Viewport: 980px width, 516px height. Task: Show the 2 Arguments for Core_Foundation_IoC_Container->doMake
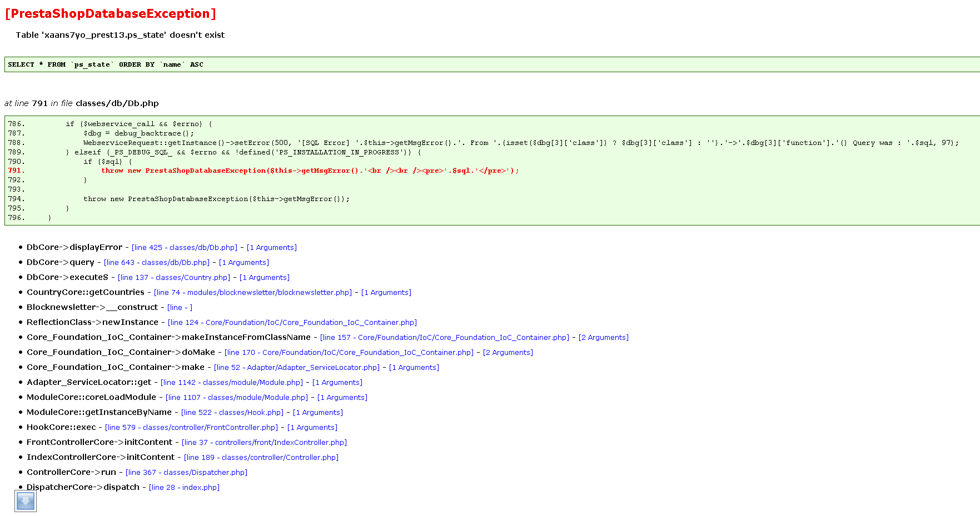click(508, 353)
